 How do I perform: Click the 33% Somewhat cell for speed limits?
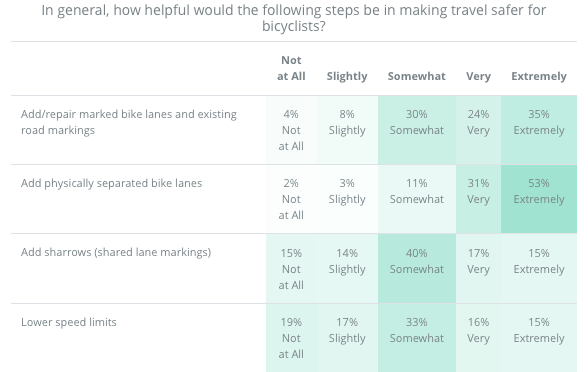(x=417, y=338)
